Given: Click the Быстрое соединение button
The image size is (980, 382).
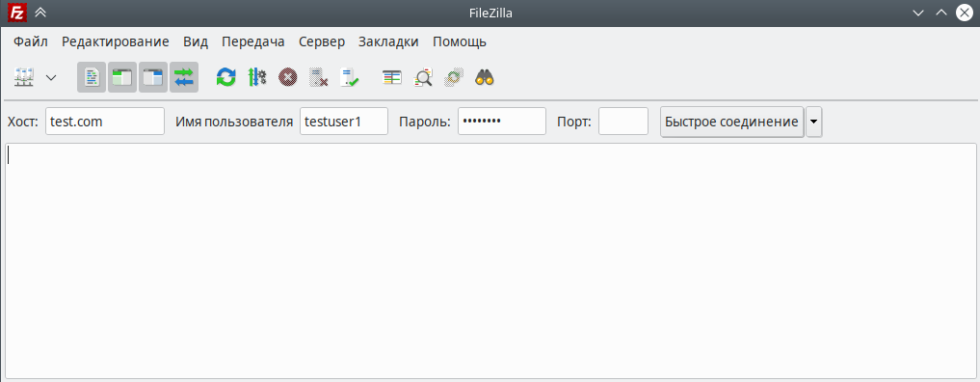Looking at the screenshot, I should pyautogui.click(x=732, y=122).
